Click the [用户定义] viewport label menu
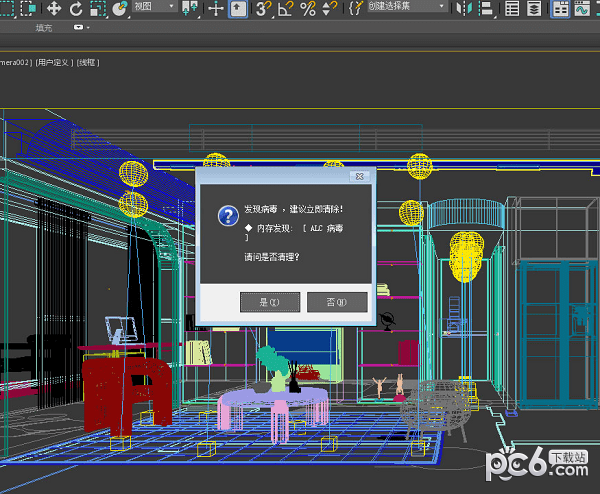Viewport: 600px width, 494px height. [x=56, y=62]
